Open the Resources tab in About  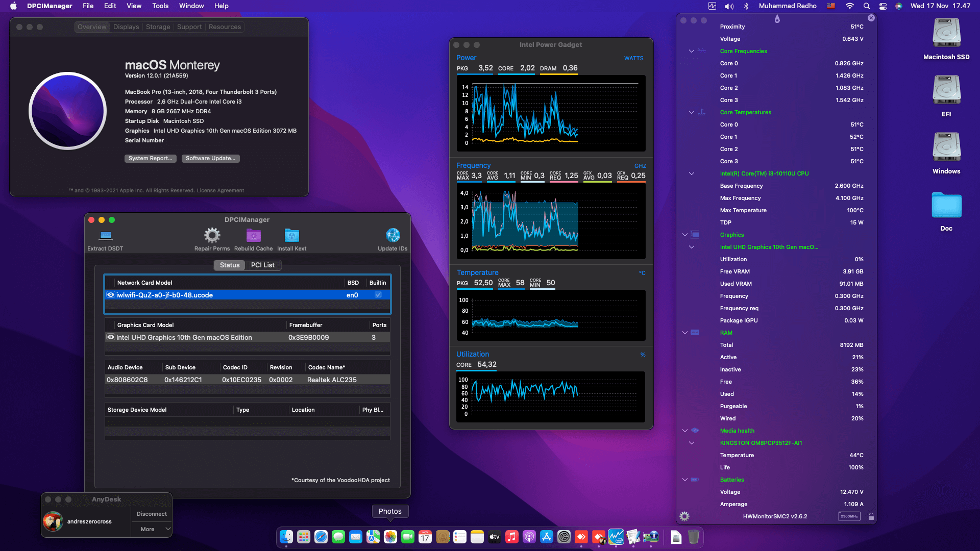225,27
